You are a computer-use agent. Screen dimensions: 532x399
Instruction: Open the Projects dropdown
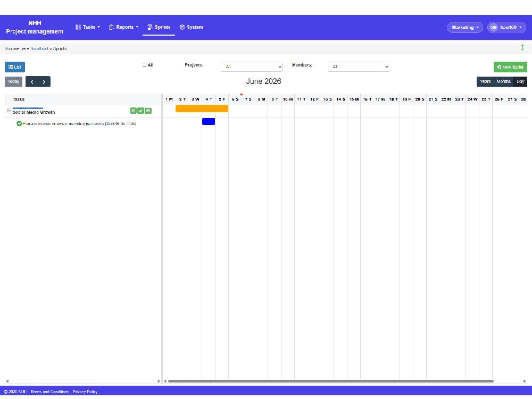[252, 67]
